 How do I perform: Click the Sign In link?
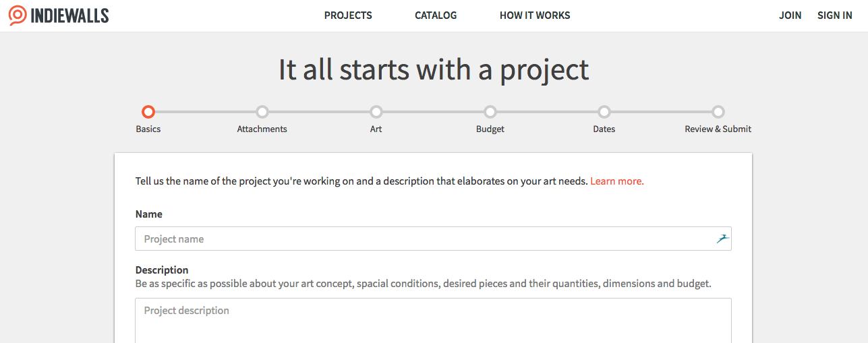click(x=835, y=15)
